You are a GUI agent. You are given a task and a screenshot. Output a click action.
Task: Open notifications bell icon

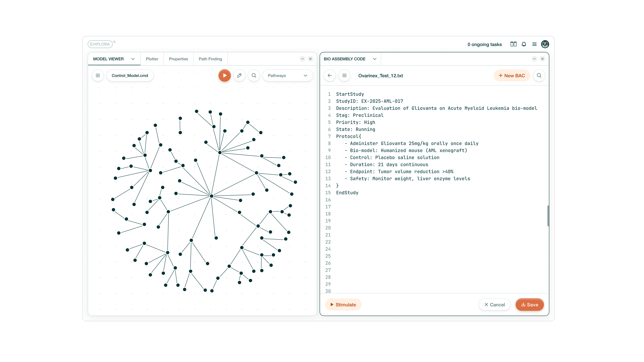pos(523,44)
